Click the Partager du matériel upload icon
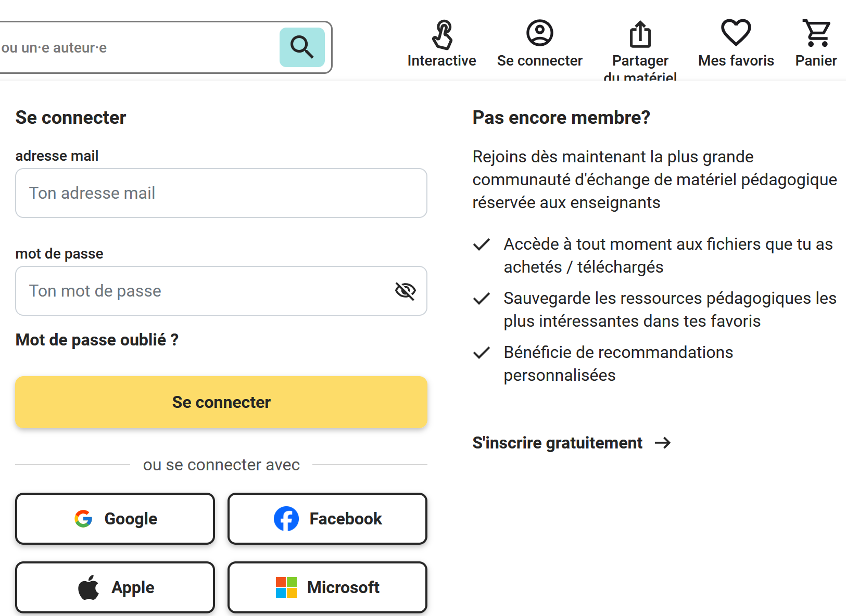 click(640, 34)
